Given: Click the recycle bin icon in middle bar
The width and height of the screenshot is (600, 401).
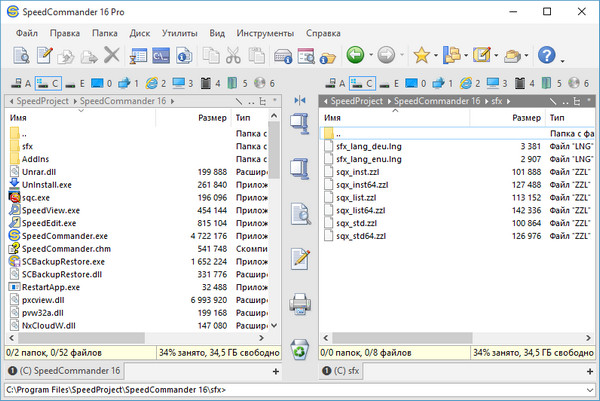Looking at the screenshot, I should pos(299,348).
